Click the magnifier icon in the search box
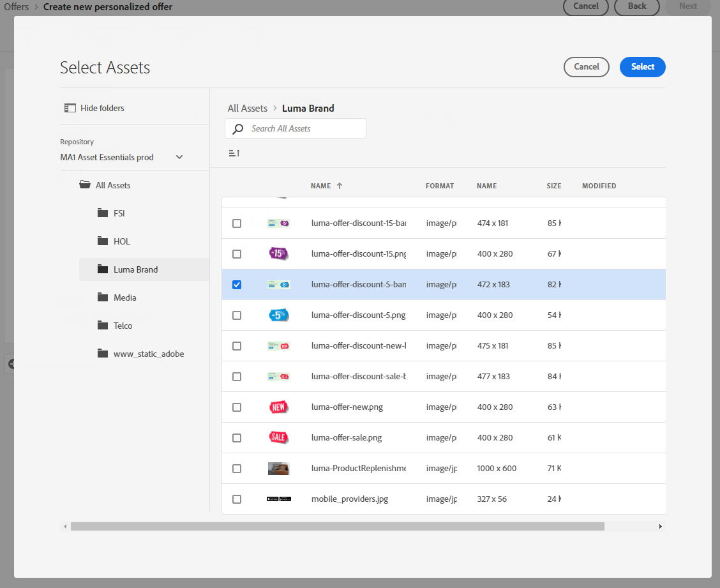The height and width of the screenshot is (588, 720). coord(238,128)
